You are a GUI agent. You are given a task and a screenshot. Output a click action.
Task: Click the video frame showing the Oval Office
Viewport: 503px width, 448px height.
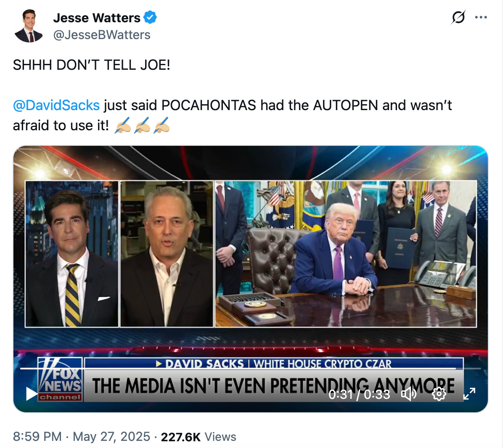point(346,254)
